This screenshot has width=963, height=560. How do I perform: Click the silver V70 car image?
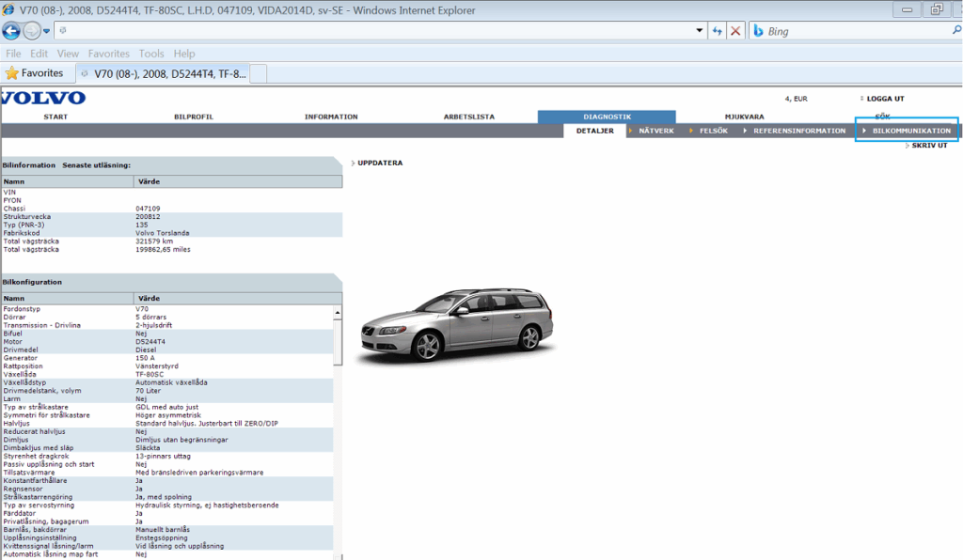click(457, 324)
